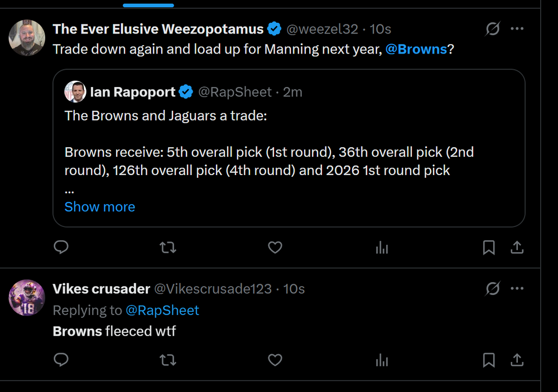This screenshot has height=392, width=558.
Task: Reply to Vikes crusader's tweet
Action: tap(61, 360)
